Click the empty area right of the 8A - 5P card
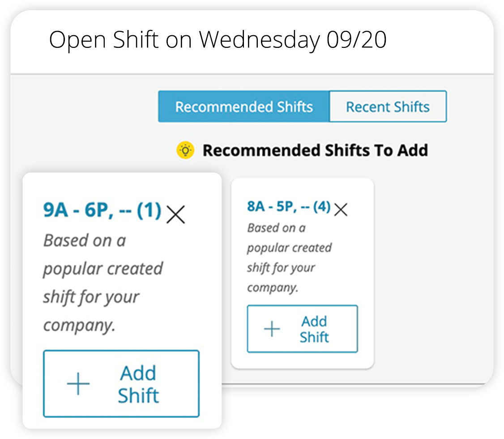This screenshot has width=504, height=439. tap(433, 273)
